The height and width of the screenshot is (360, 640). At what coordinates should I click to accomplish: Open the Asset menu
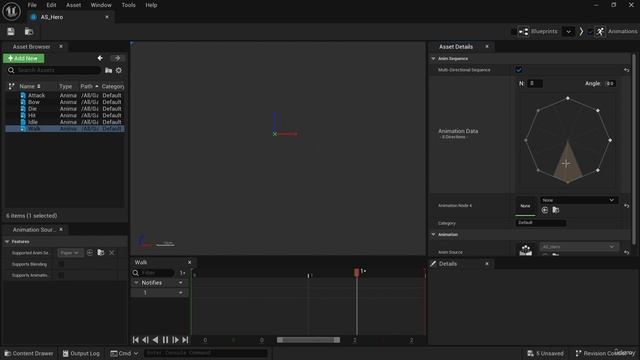(x=73, y=5)
